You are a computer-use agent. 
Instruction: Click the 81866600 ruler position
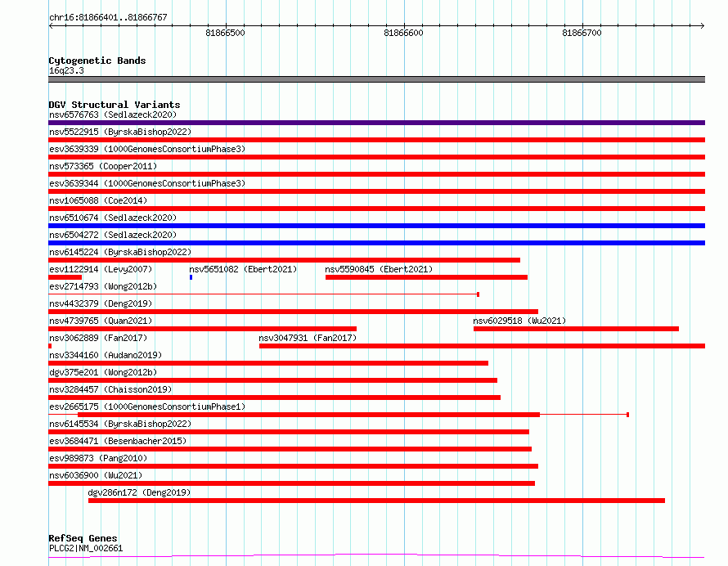403,33
